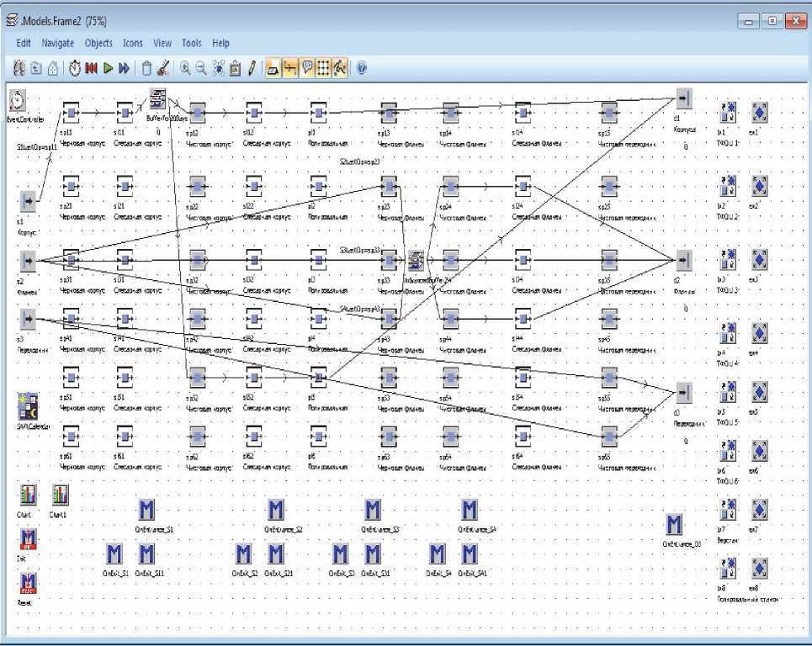Select station sp65 in the bottom row
Viewport: 812px width, 646px height.
tap(609, 437)
